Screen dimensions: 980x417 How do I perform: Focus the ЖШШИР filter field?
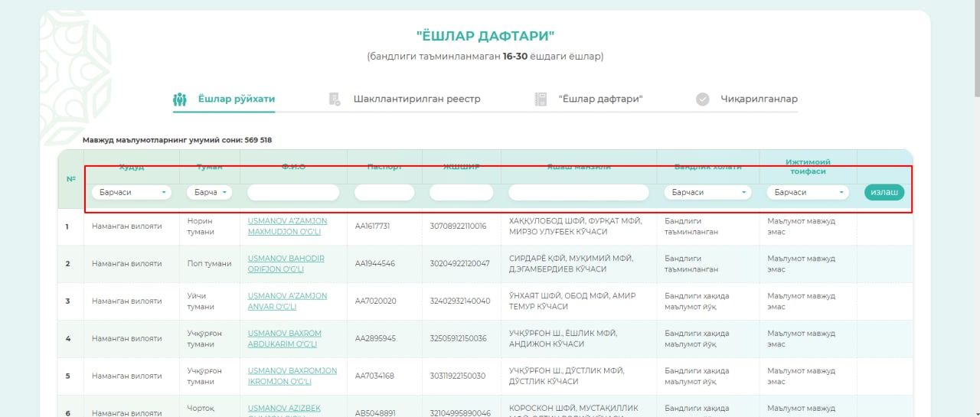pyautogui.click(x=462, y=193)
